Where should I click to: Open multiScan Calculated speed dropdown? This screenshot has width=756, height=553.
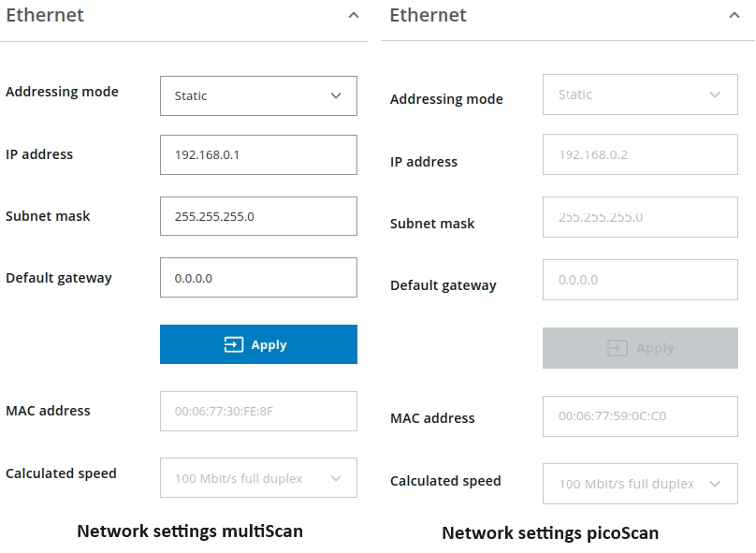coord(258,478)
